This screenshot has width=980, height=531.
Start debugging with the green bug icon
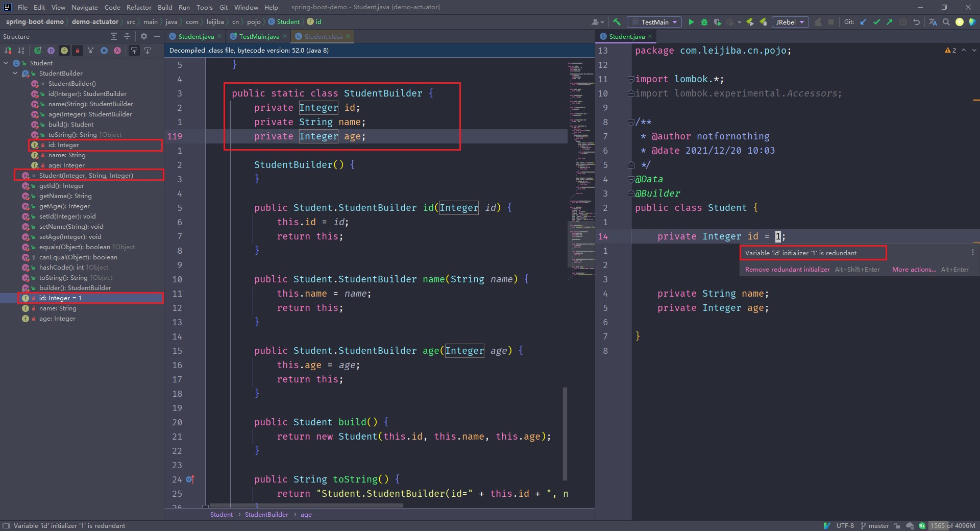point(704,22)
